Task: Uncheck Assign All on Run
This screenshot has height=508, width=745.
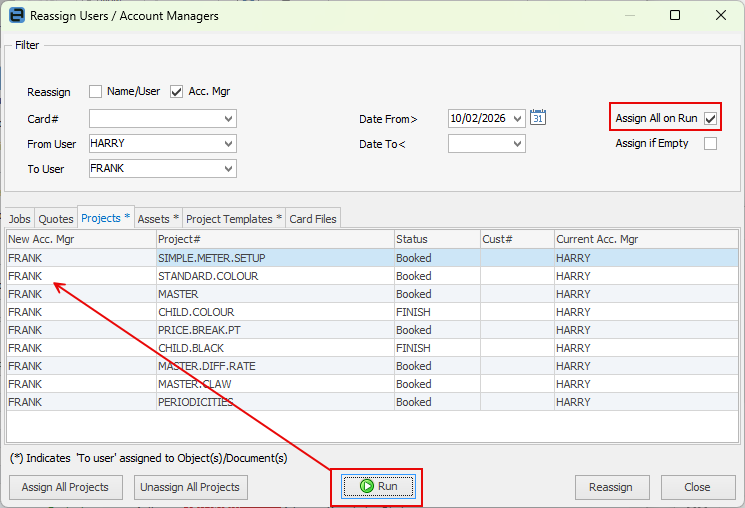Action: [710, 118]
